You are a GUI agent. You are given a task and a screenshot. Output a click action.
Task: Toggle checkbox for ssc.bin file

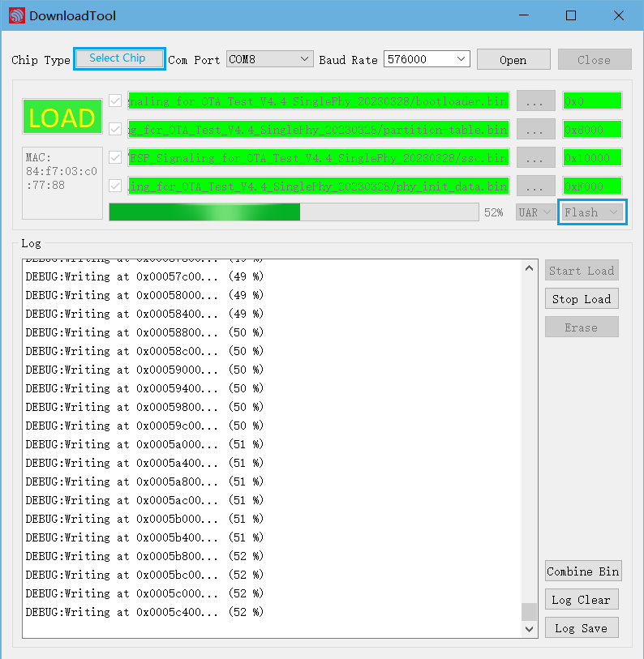(115, 157)
